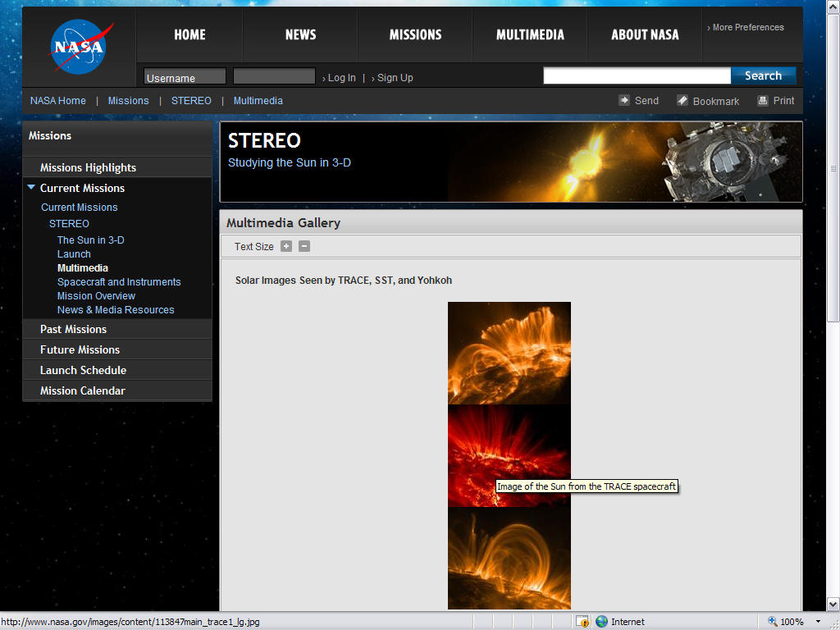Screen dimensions: 840x630
Task: Click the NASA logo
Action: [80, 47]
